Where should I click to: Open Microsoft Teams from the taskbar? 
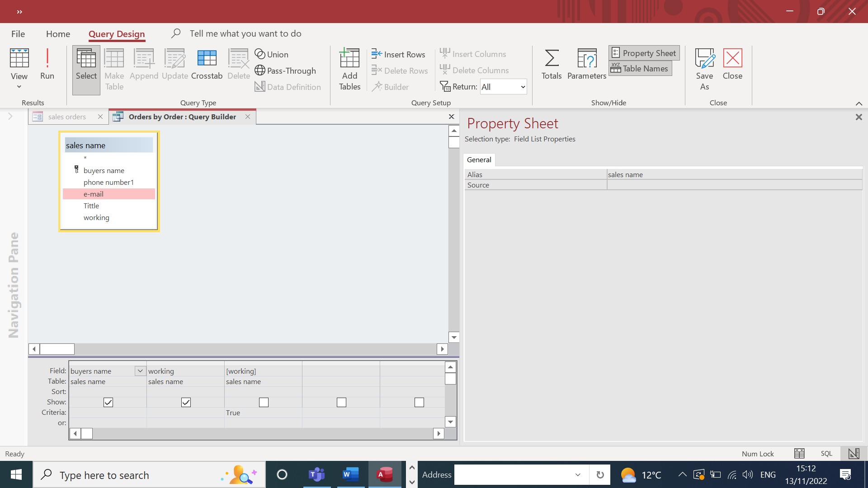[x=316, y=474]
